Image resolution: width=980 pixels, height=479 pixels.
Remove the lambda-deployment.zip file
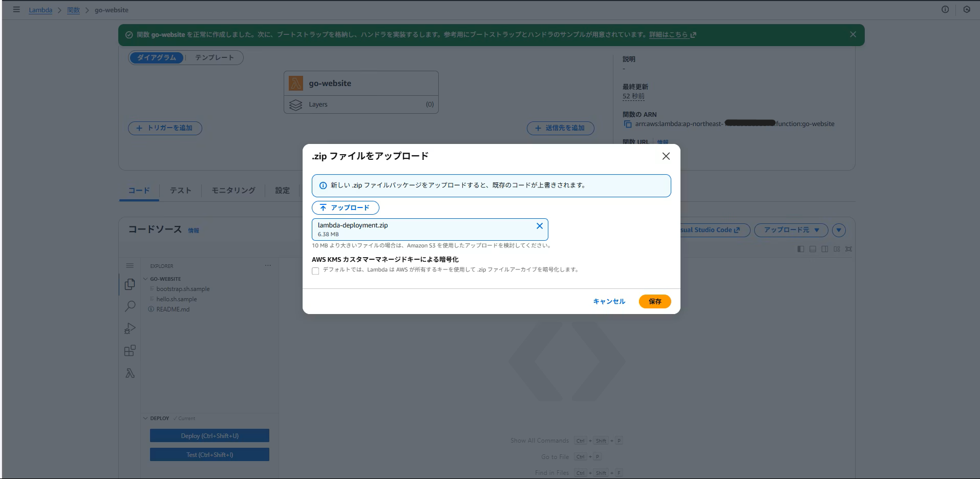539,226
